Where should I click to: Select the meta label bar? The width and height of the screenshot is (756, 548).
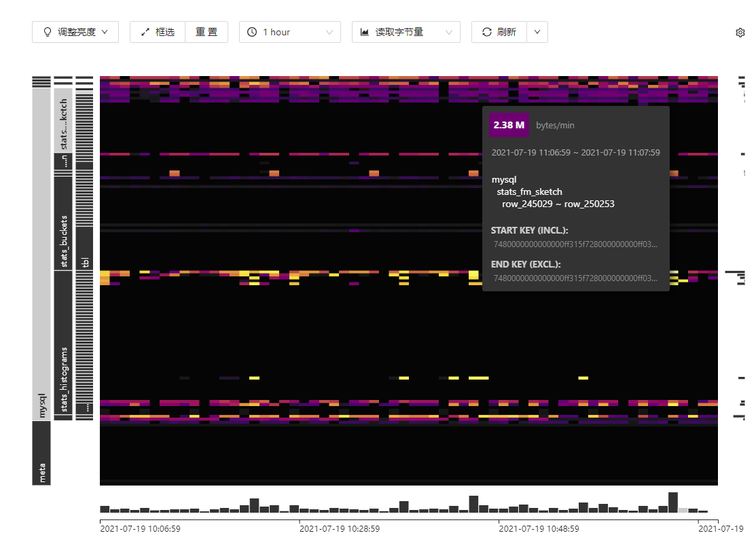click(41, 453)
